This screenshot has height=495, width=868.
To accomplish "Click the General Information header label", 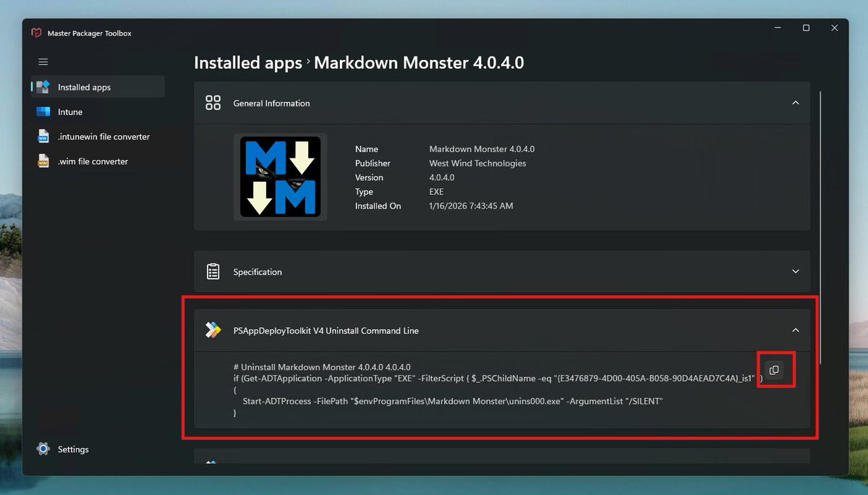I will tap(271, 103).
